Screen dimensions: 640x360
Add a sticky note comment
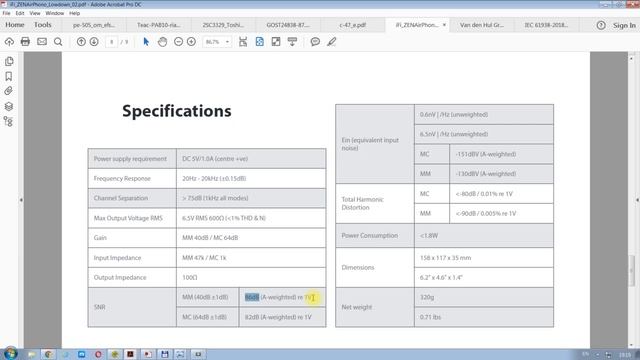[315, 42]
